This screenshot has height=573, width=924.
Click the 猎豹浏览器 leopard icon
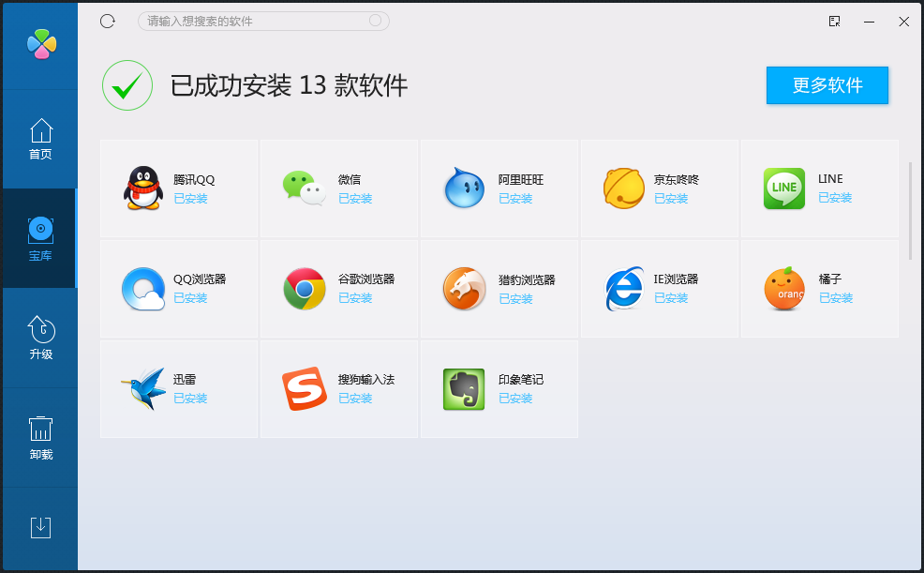click(465, 289)
